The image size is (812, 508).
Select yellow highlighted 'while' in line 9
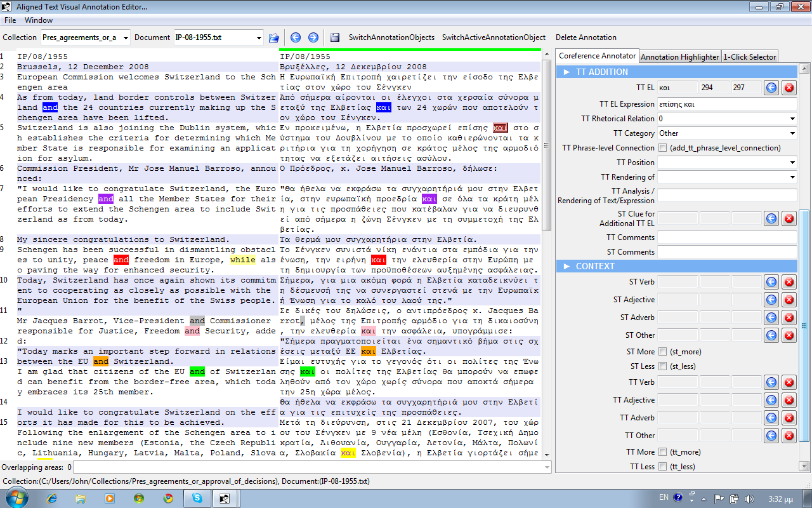click(x=243, y=260)
